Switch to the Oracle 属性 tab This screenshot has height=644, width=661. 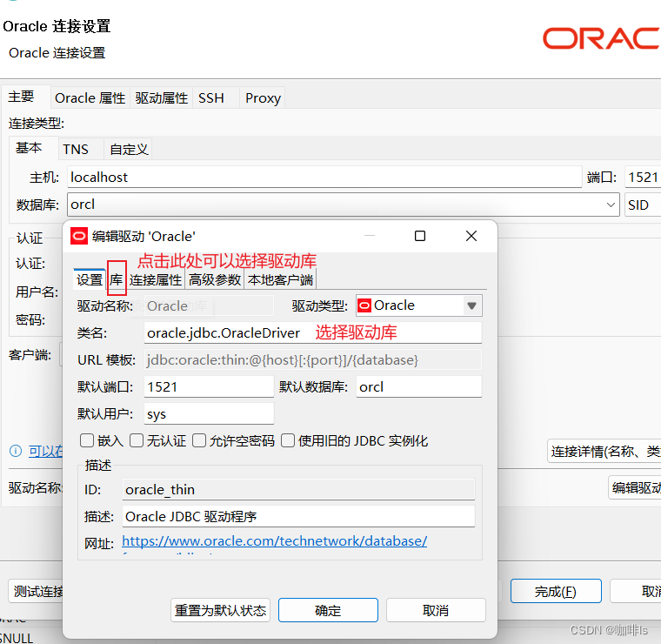(x=90, y=97)
